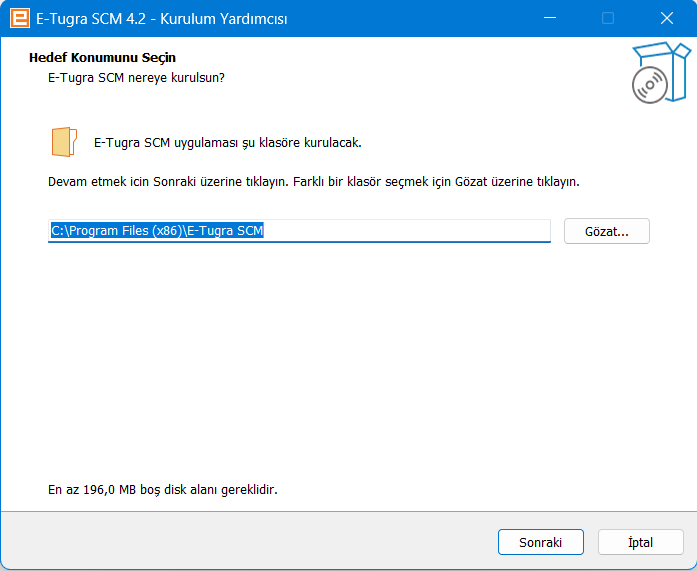The height and width of the screenshot is (571, 697).
Task: Click the 'şu klasöre kurulacak' message text
Action: [227, 142]
